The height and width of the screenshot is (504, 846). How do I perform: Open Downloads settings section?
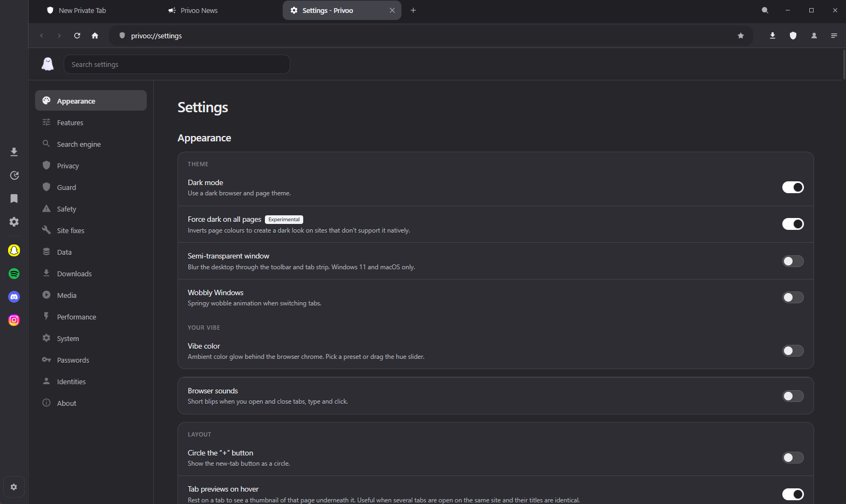coord(91,274)
